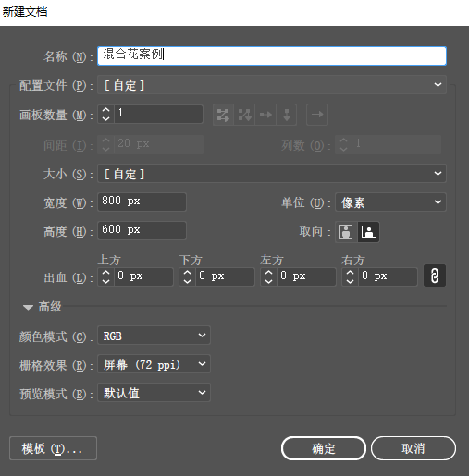469x476 pixels.
Task: Click the 取向 orientation label
Action: click(315, 232)
